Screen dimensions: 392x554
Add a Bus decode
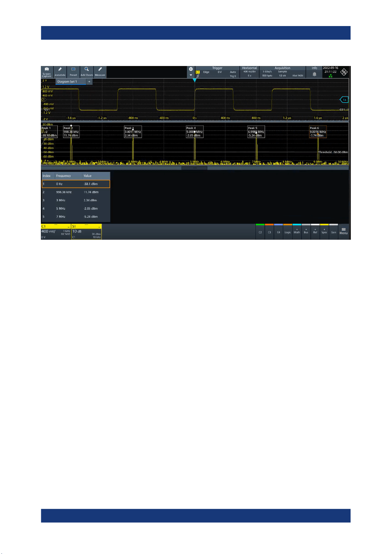click(306, 232)
